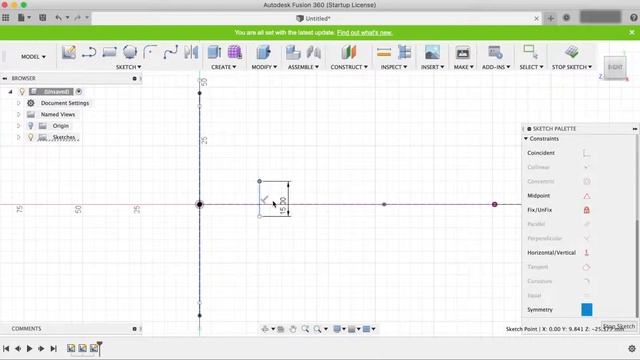Click the timeline position marker
This screenshot has width=640, height=360.
click(x=99, y=348)
